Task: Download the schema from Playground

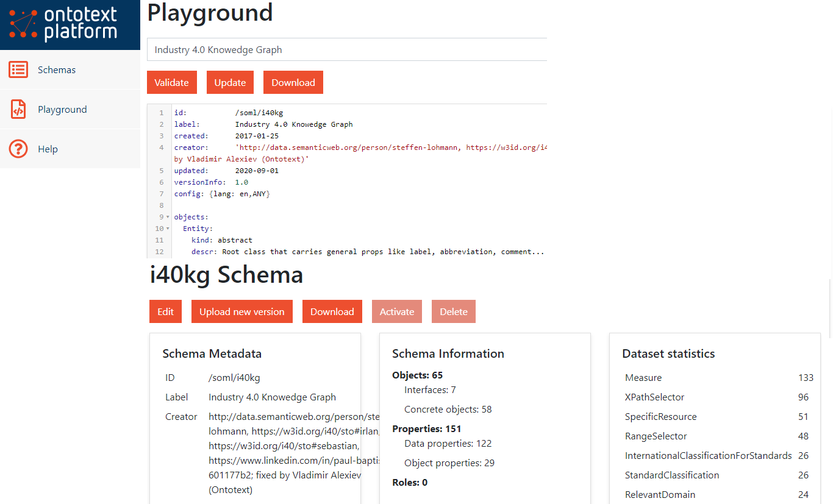Action: (x=293, y=83)
